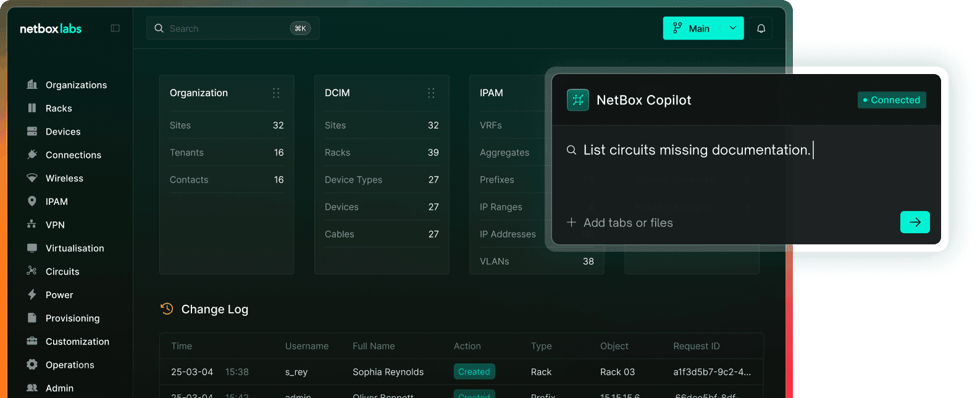Viewport: 980px width, 398px height.
Task: Expand the Devices sidebar section
Action: point(63,131)
